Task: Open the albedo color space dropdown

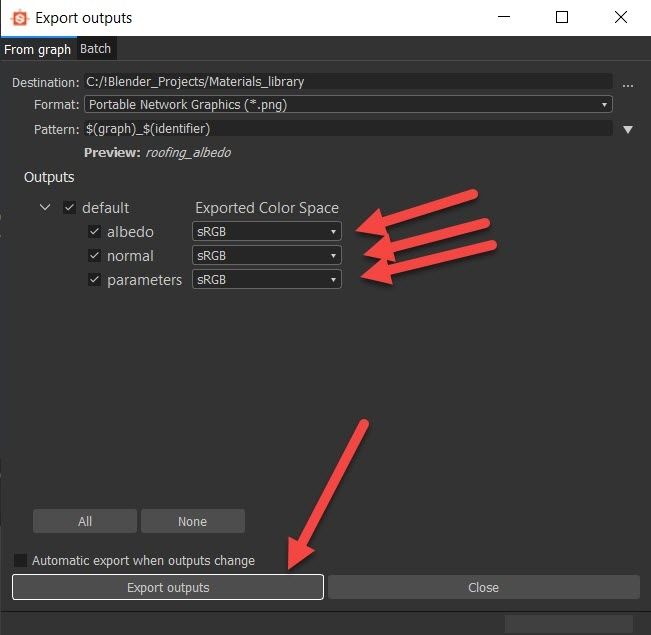Action: click(x=266, y=231)
